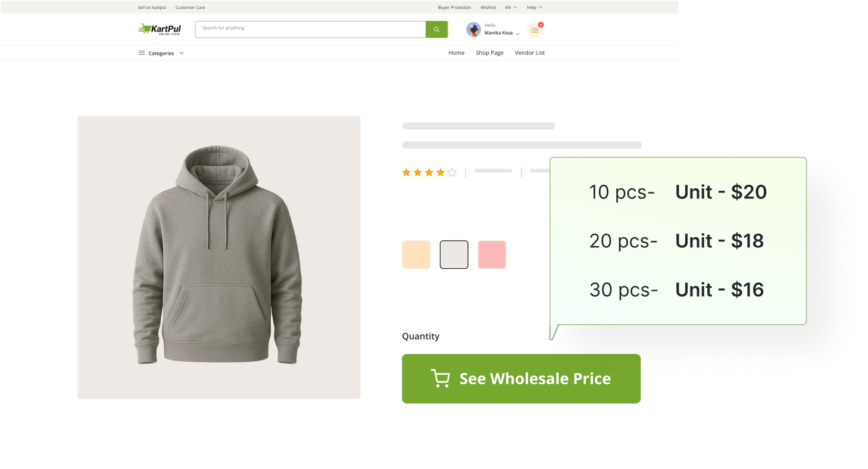
Task: Expand the Help dropdown menu
Action: coord(534,8)
